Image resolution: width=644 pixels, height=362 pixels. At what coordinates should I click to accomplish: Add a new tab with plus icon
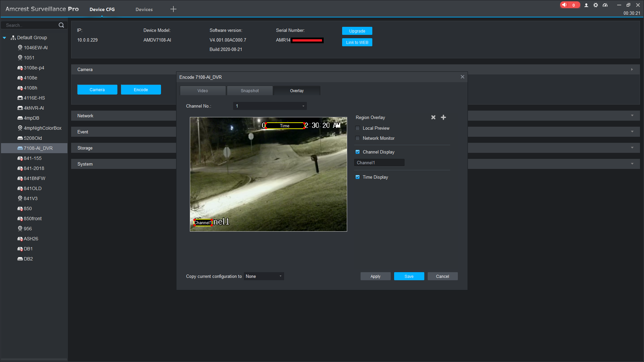click(x=173, y=9)
